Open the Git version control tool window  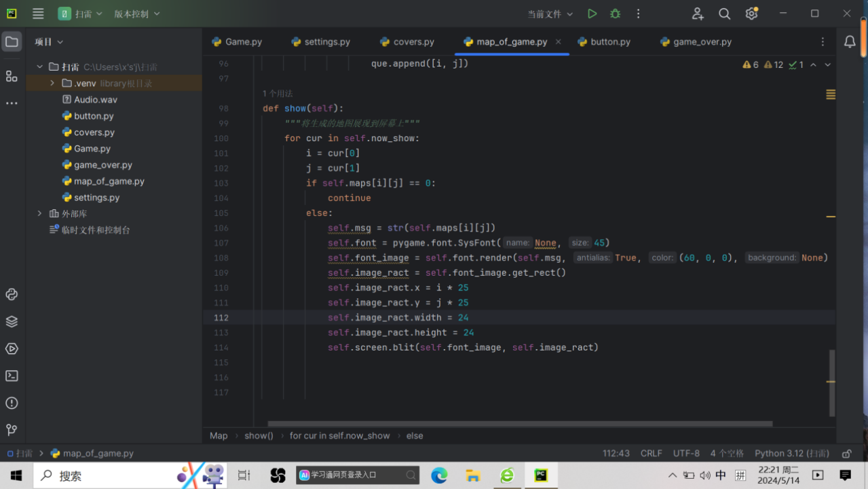pyautogui.click(x=12, y=430)
